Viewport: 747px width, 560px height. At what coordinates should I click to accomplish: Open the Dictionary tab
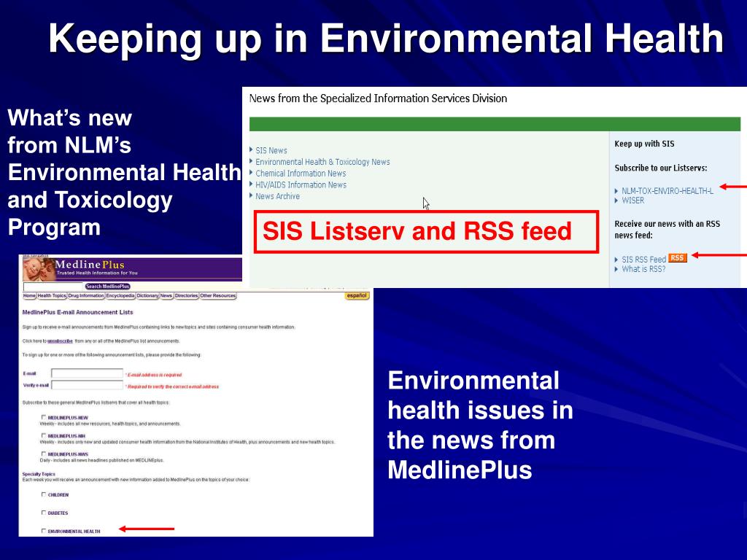[147, 296]
